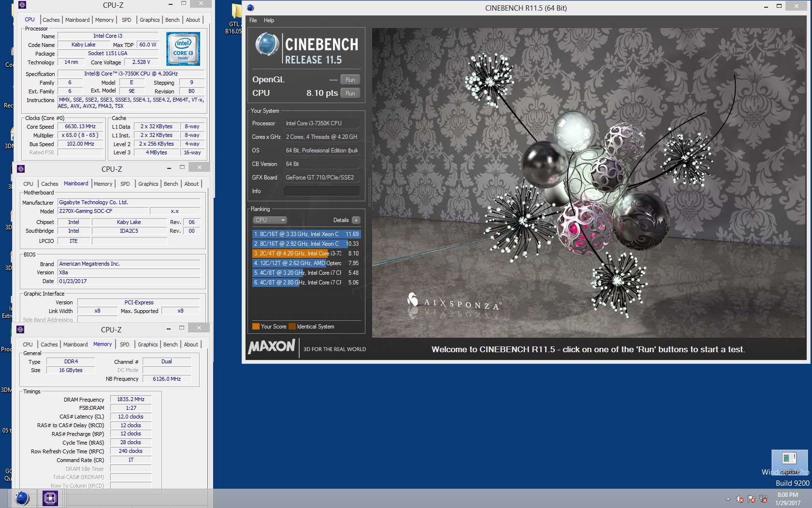
Task: Open the Cinebench icon on the taskbar
Action: (22, 498)
